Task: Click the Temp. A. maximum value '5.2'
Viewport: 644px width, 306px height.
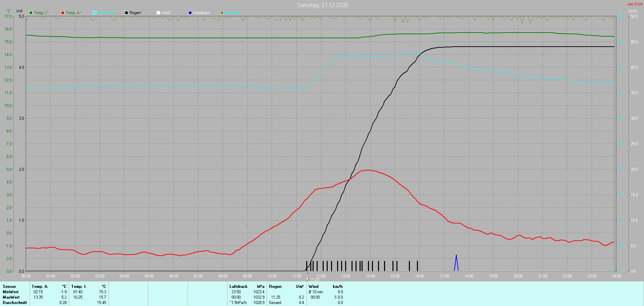Action: click(64, 297)
